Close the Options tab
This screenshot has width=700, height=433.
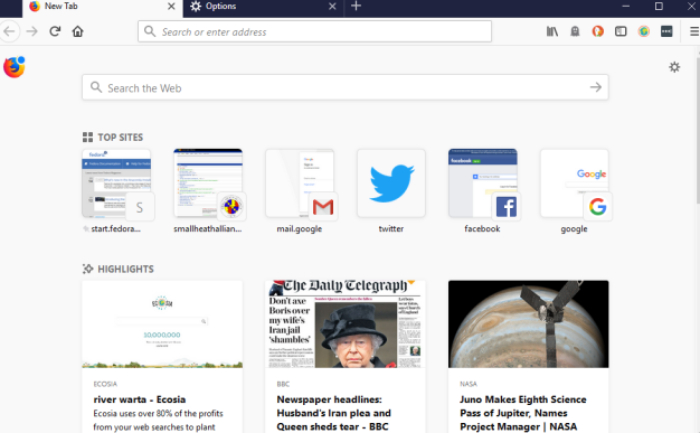point(332,6)
